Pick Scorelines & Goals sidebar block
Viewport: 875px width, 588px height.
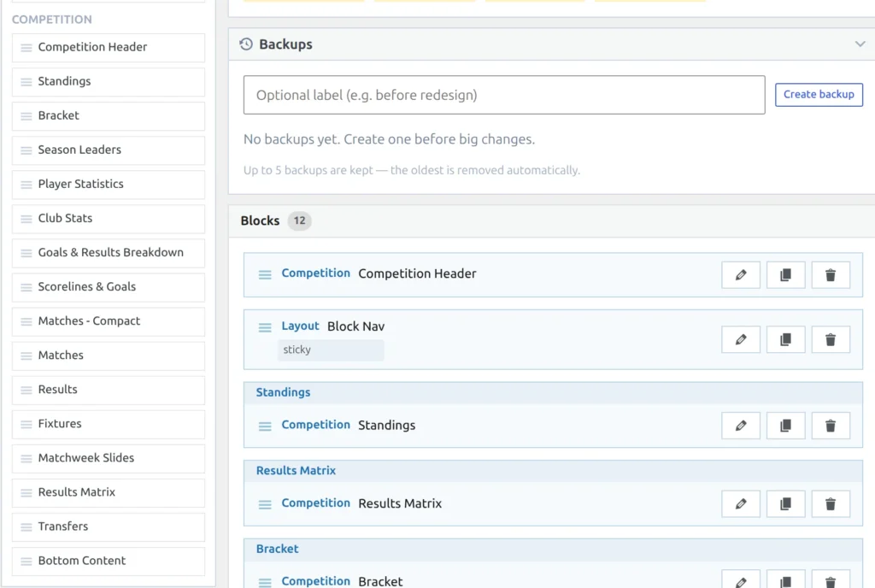[x=109, y=287]
